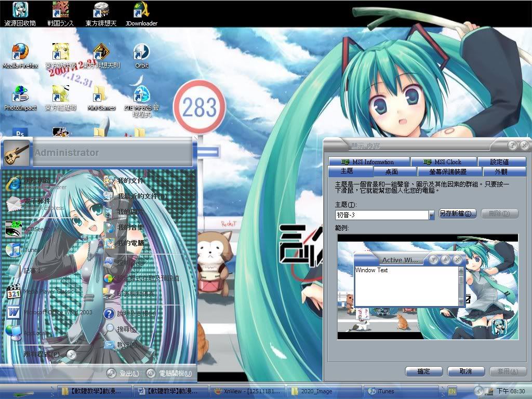Click the Administrator guitar user picture
This screenshot has width=532, height=399.
pos(16,153)
